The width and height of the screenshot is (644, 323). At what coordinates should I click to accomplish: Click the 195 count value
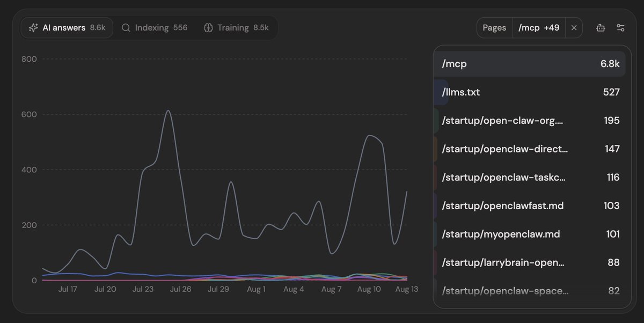tap(612, 121)
